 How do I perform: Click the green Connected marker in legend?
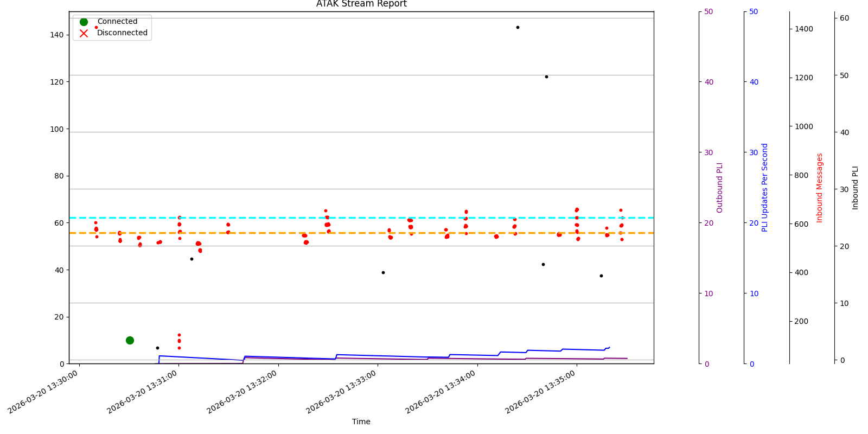click(x=84, y=22)
